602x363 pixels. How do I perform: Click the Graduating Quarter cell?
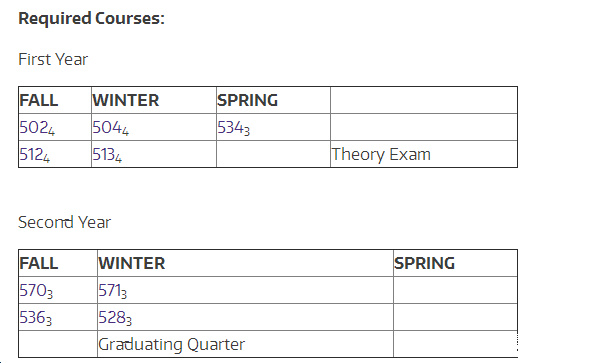245,344
